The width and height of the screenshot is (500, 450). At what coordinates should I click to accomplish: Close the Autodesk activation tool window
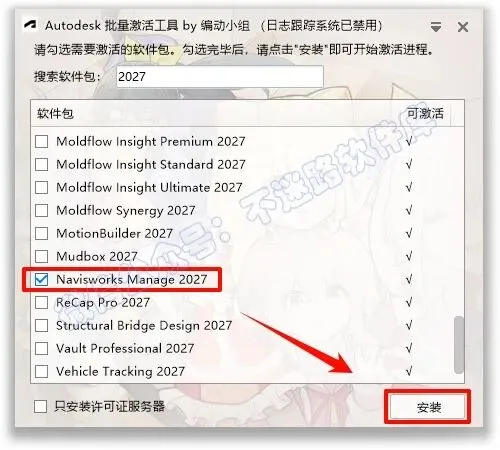coord(463,27)
